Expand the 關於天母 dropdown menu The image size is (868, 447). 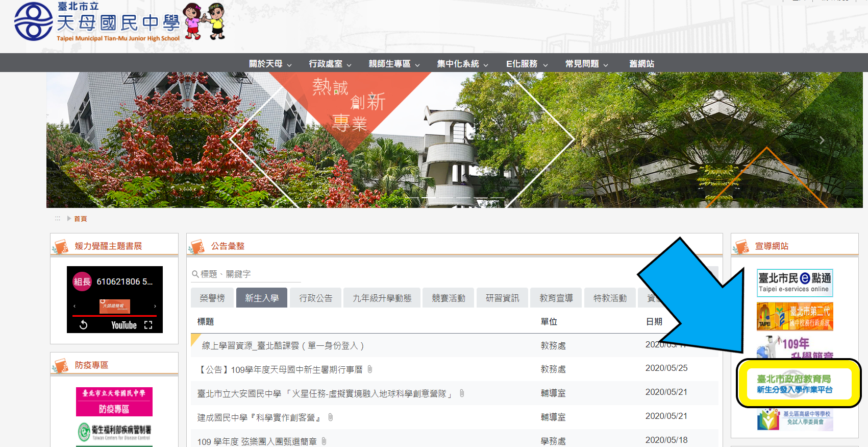[x=270, y=64]
